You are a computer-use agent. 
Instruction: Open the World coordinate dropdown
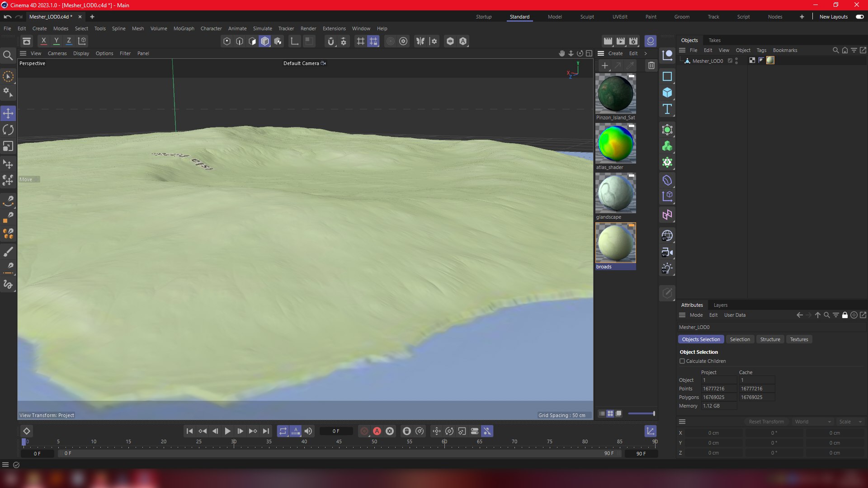812,422
